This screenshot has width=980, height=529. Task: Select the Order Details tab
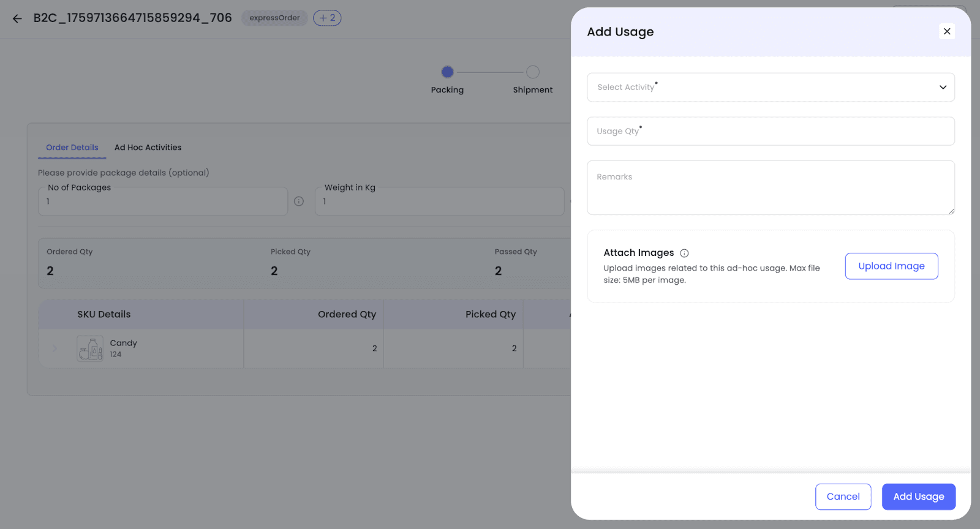(72, 148)
